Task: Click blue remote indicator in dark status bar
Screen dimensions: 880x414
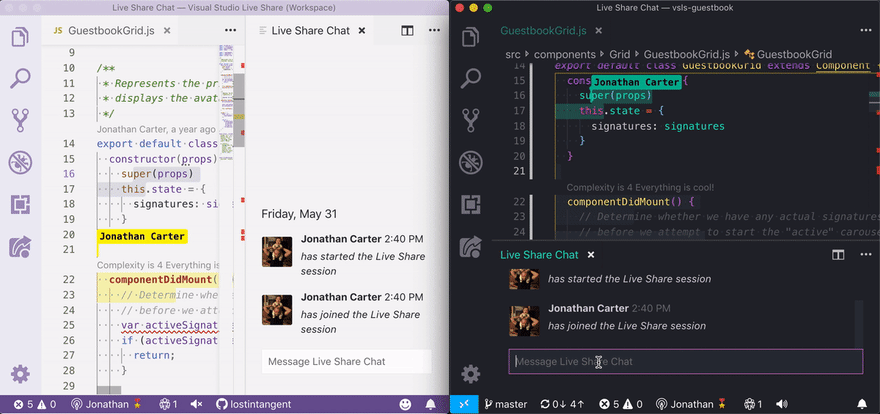Action: (464, 404)
